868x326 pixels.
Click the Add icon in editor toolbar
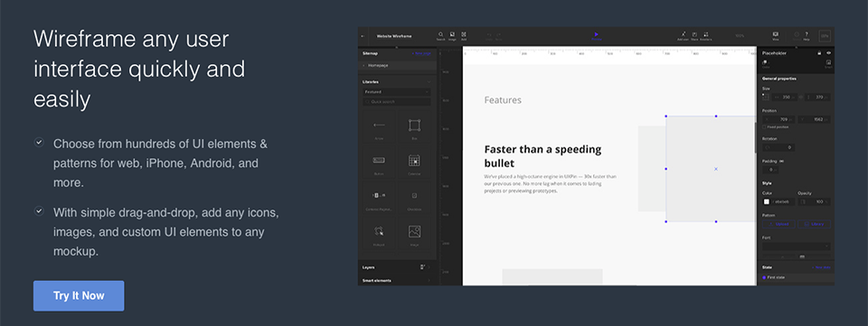(464, 36)
